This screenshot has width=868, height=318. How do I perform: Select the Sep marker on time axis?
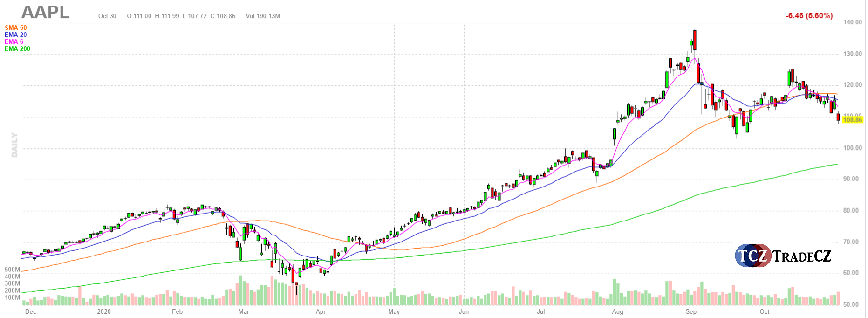coord(690,311)
